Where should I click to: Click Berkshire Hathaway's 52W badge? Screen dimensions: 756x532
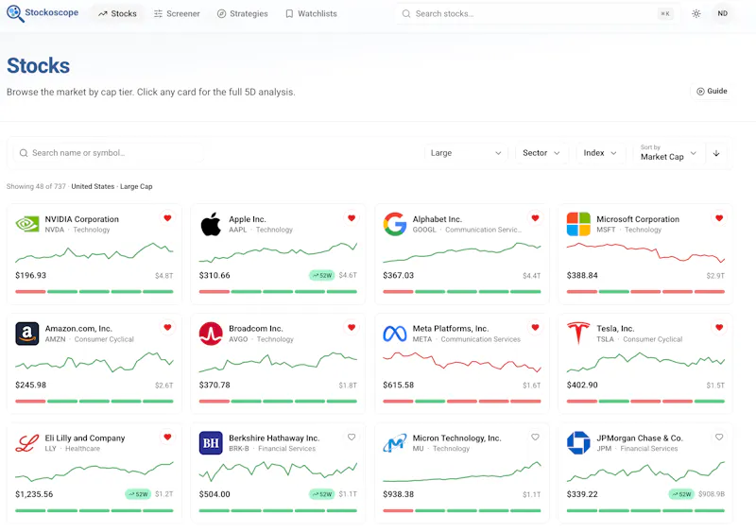[321, 494]
